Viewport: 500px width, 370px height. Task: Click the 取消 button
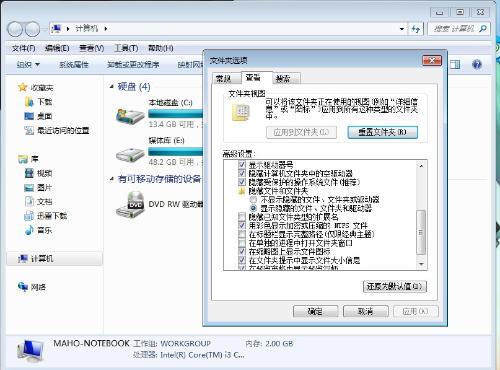pos(366,311)
